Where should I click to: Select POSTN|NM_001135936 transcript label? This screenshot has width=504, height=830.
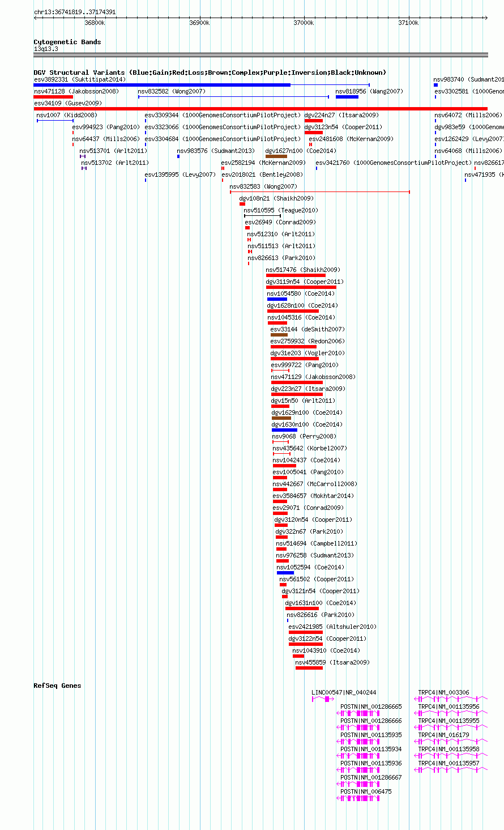point(371,764)
